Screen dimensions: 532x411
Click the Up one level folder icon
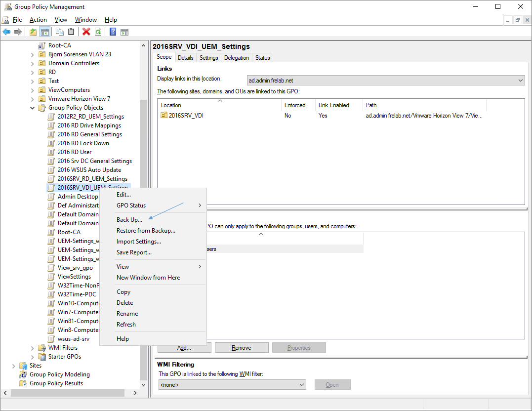33,32
